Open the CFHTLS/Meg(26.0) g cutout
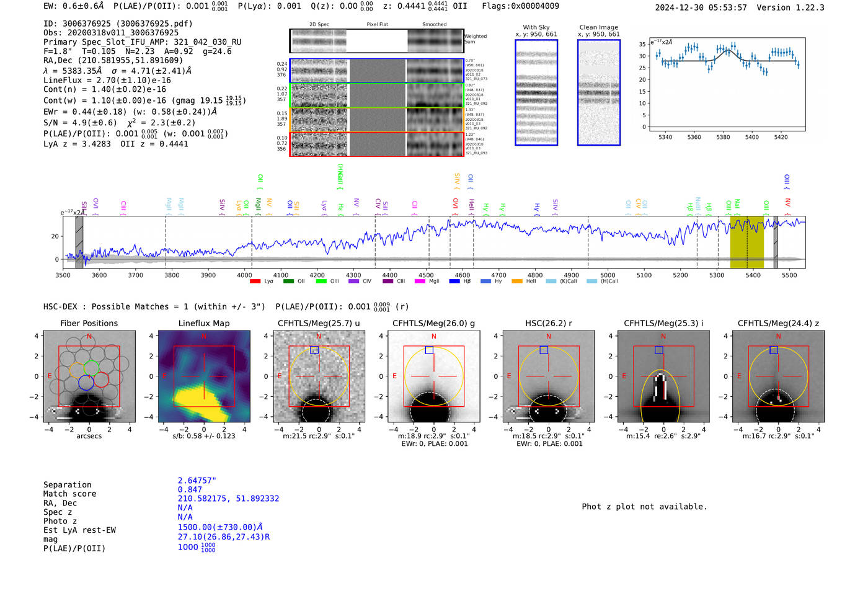 click(x=433, y=376)
